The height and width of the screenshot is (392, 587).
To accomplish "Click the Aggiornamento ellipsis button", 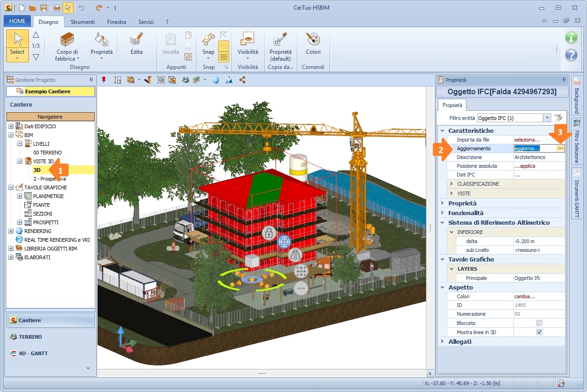I will tap(560, 148).
